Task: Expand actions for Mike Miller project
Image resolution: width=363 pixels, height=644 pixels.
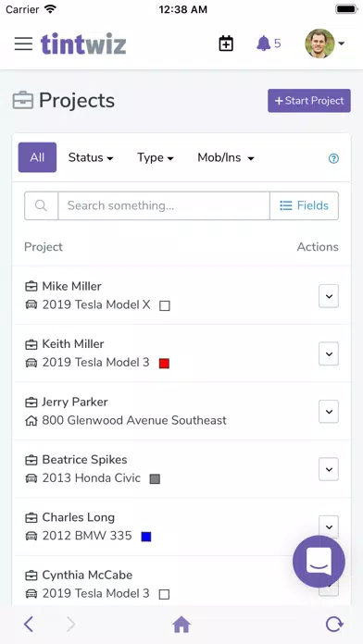Action: click(329, 296)
